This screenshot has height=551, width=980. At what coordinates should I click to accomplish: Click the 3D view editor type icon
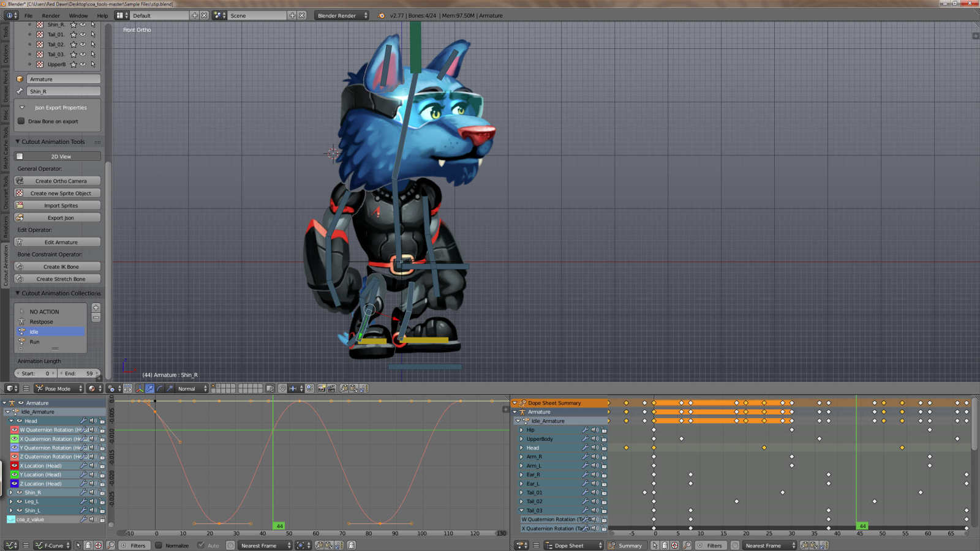[x=11, y=388]
